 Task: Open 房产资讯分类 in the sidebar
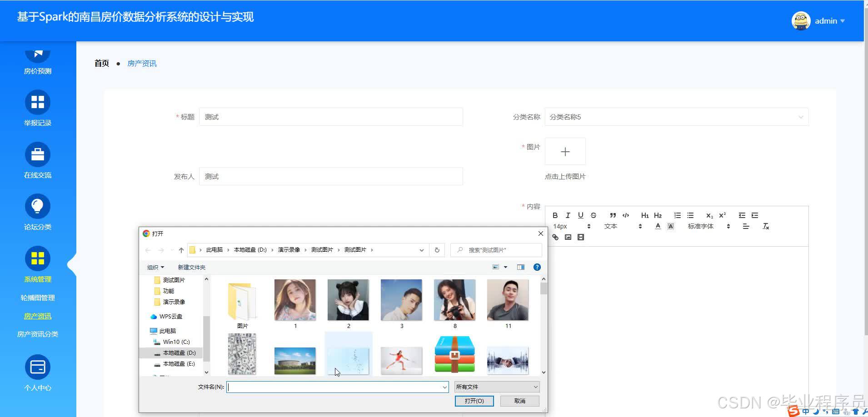38,334
